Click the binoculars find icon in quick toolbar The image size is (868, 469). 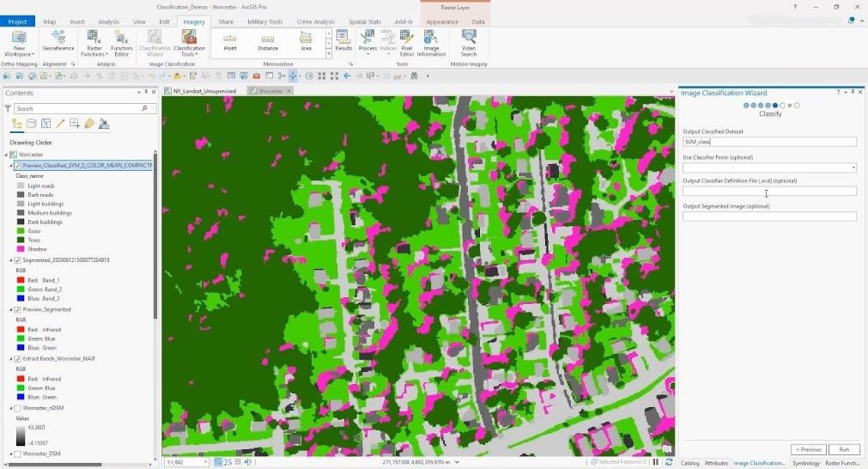point(414,76)
